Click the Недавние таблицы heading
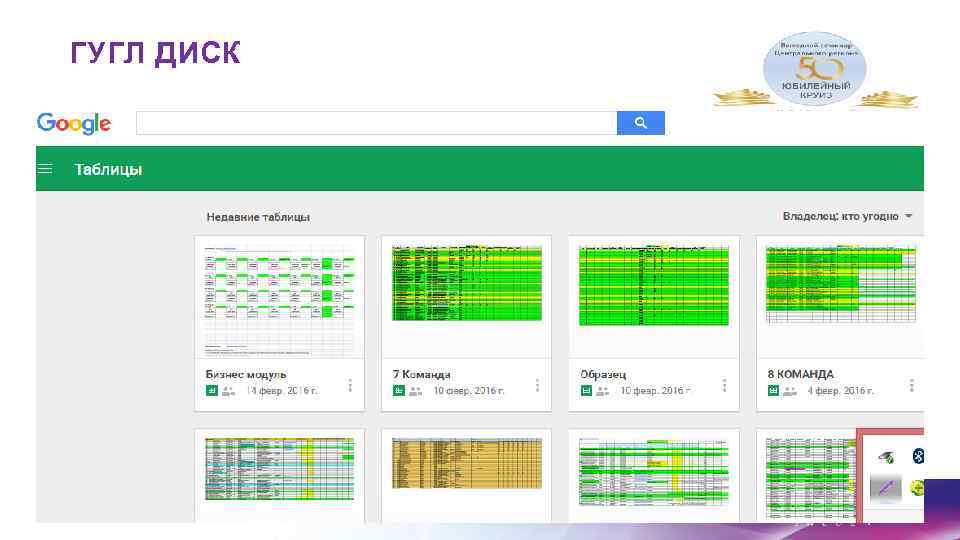This screenshot has width=960, height=540. click(x=258, y=217)
